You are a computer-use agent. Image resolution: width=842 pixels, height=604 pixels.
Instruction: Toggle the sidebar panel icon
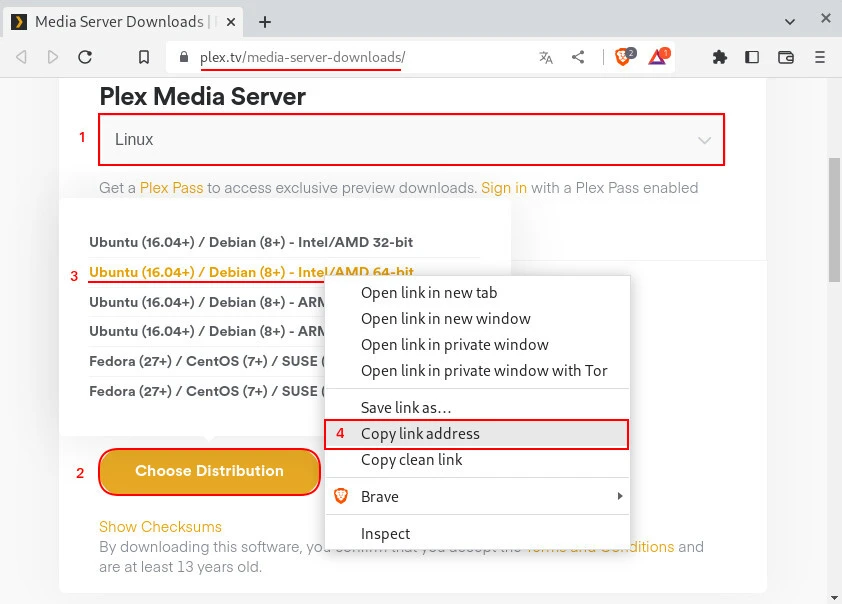751,57
